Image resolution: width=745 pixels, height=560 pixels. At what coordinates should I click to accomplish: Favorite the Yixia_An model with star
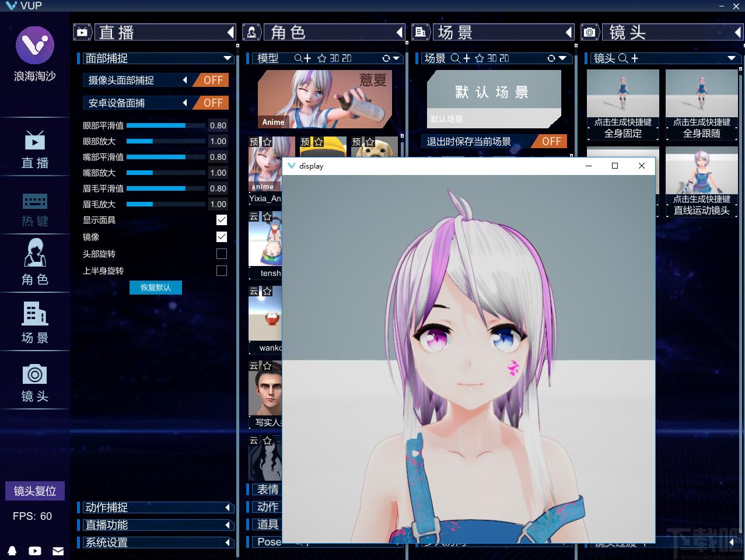point(267,142)
